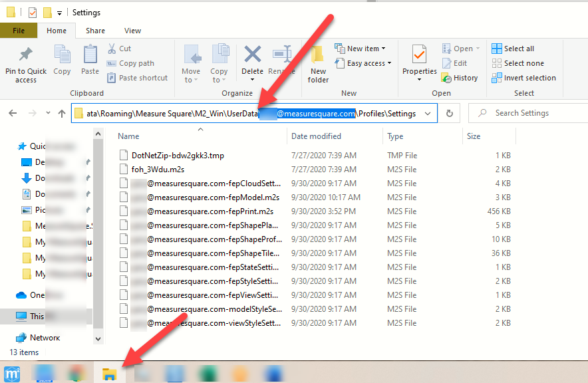This screenshot has width=588, height=383.
Task: Click Select all
Action: point(513,49)
